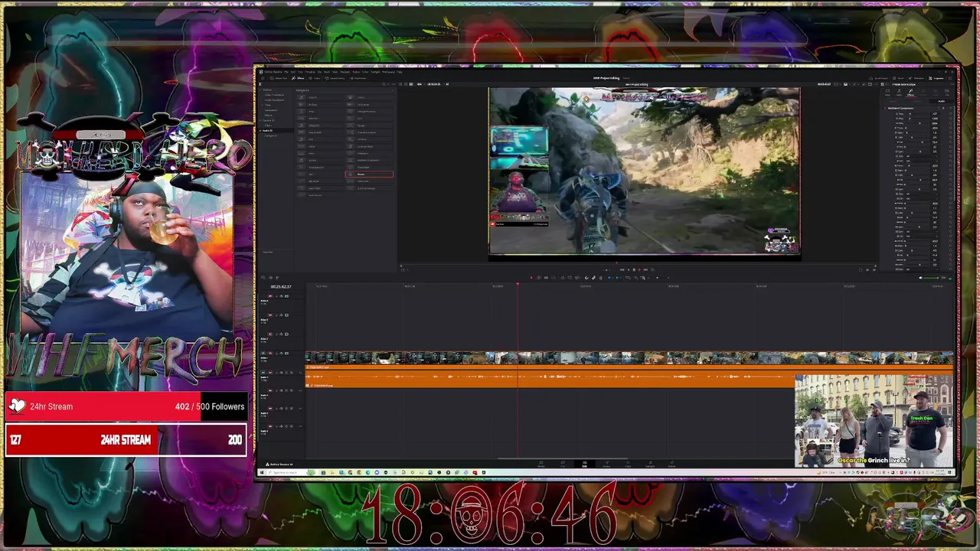980x551 pixels.
Task: Play the timeline viewer
Action: click(x=639, y=269)
